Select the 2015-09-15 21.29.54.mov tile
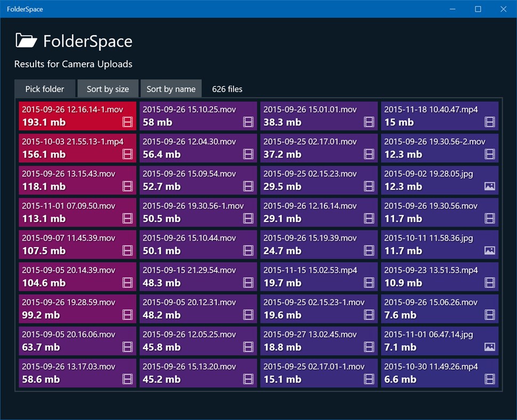517x420 pixels. pos(198,276)
